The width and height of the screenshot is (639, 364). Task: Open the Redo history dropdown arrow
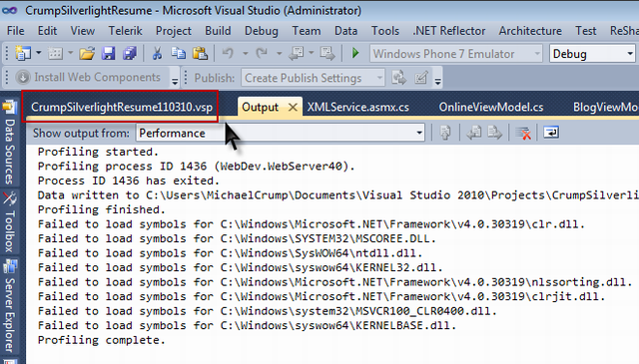click(279, 53)
